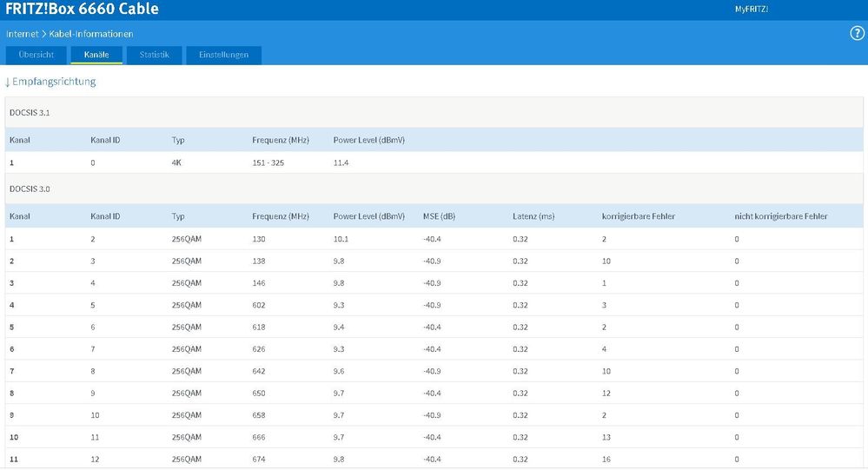Click the FRITZ!Box 6660 Cable title

click(82, 9)
